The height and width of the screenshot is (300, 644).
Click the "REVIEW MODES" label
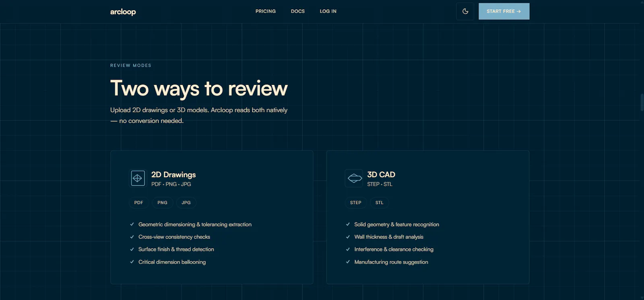[131, 66]
